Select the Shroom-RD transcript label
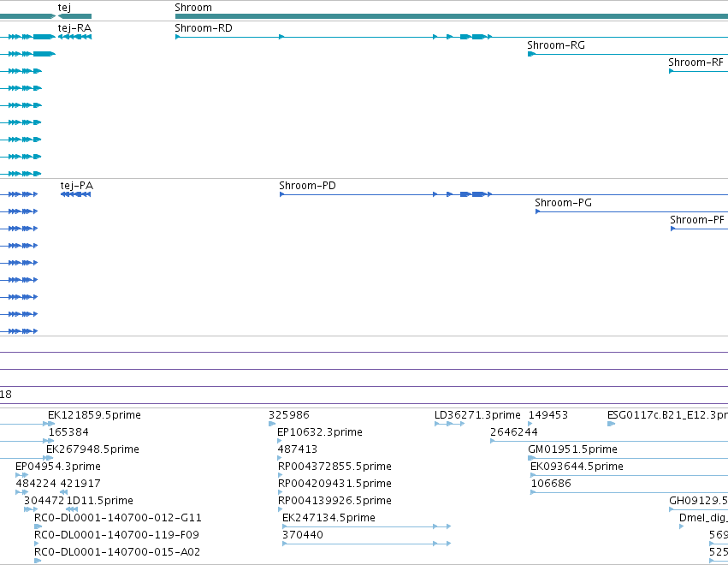728x565 pixels. (x=204, y=28)
